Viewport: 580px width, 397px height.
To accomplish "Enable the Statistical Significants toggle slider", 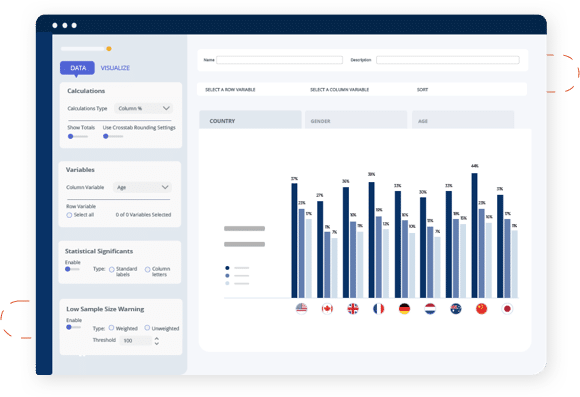I will pos(72,269).
